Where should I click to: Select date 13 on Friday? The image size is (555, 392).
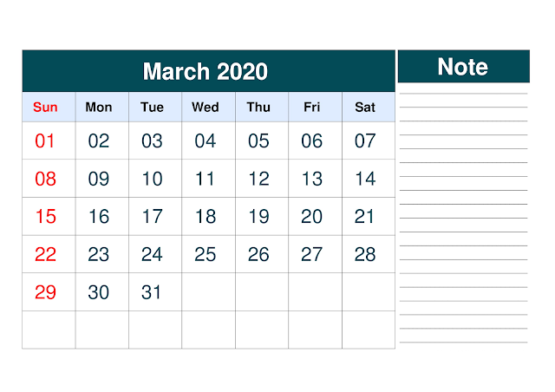coord(312,180)
